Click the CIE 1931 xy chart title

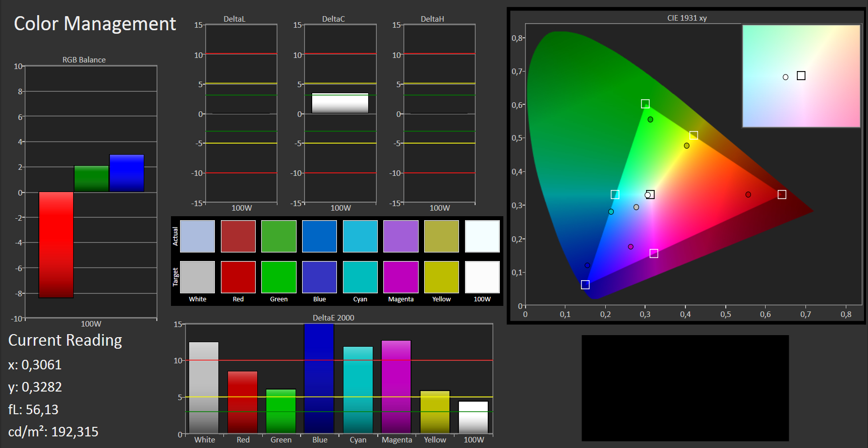click(x=687, y=18)
